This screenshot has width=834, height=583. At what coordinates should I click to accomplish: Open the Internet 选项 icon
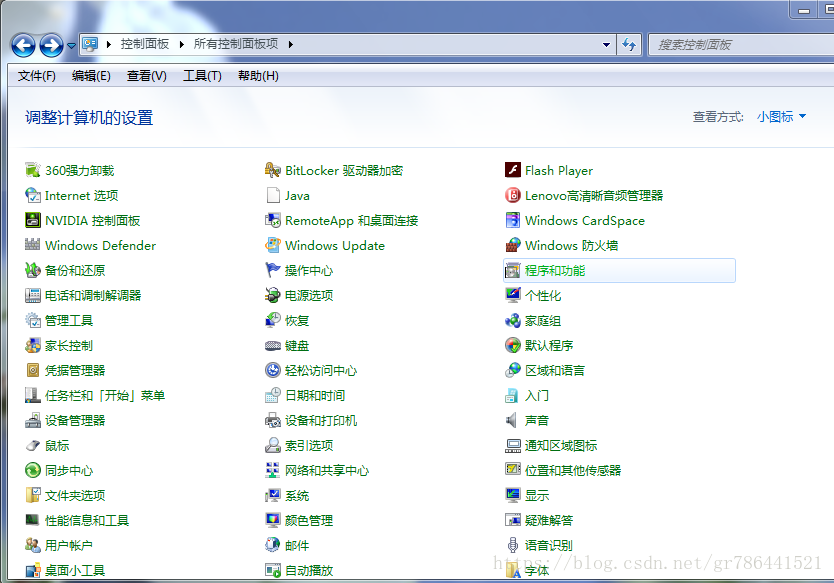[33, 195]
